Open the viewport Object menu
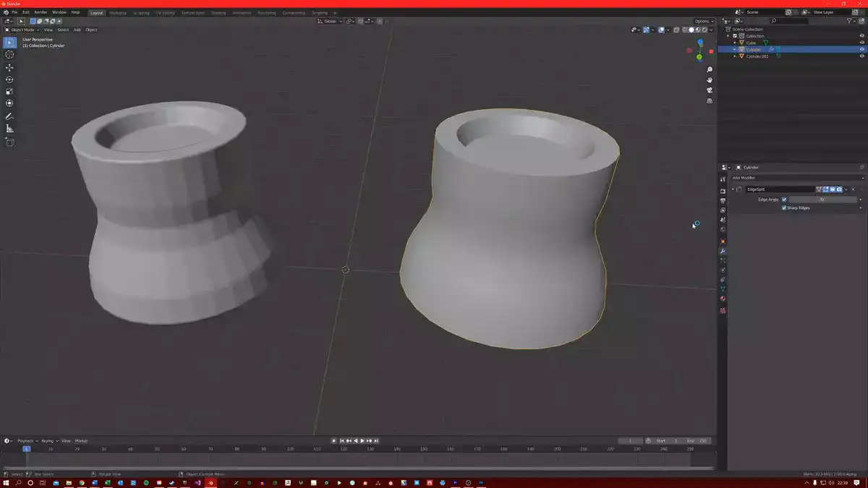868x488 pixels. pos(91,30)
